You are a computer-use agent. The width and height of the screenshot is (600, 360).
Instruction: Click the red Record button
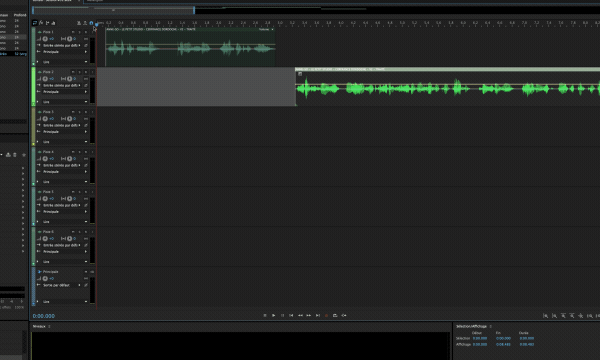(326, 316)
